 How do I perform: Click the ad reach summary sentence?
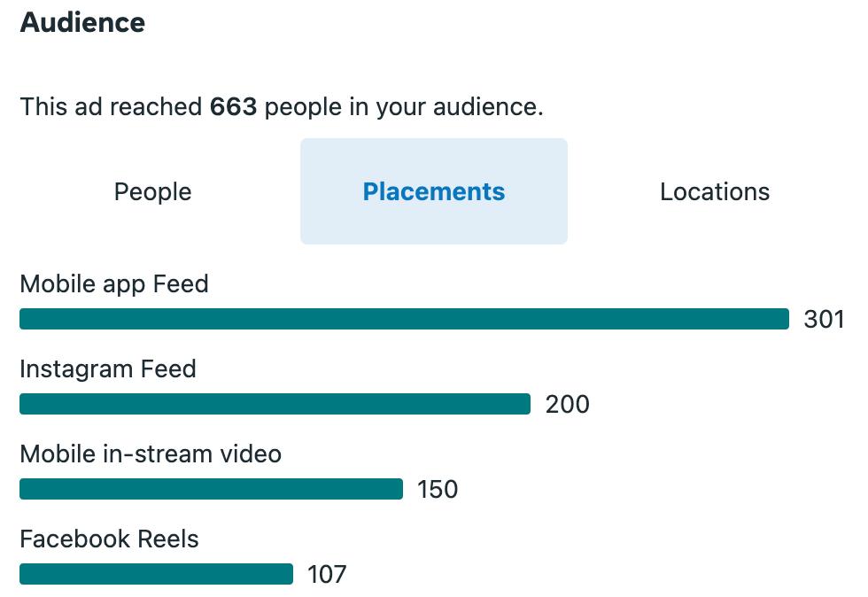click(x=282, y=107)
